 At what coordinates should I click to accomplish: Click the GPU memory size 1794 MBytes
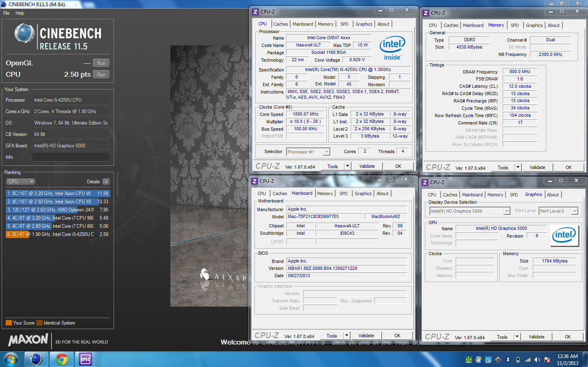tap(554, 261)
